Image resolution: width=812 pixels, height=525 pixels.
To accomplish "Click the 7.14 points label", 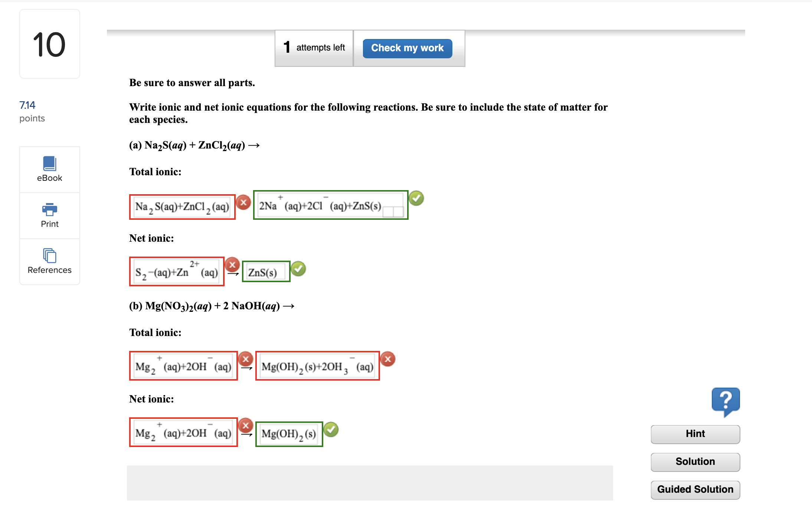I will coord(32,111).
